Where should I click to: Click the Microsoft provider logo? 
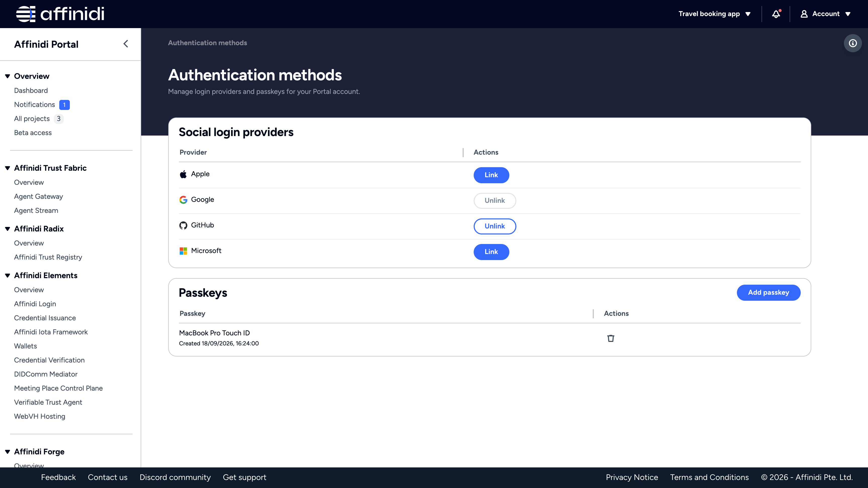click(183, 251)
